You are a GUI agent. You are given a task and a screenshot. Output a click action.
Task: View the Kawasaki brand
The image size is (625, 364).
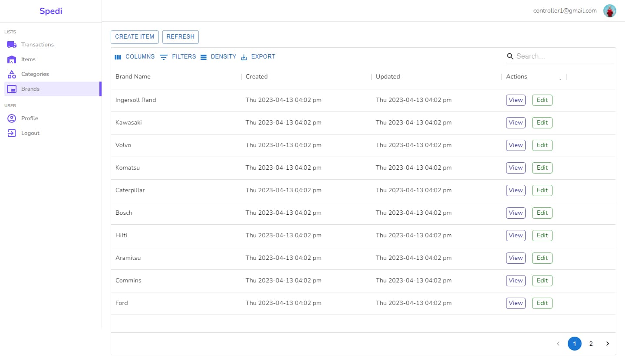click(516, 123)
